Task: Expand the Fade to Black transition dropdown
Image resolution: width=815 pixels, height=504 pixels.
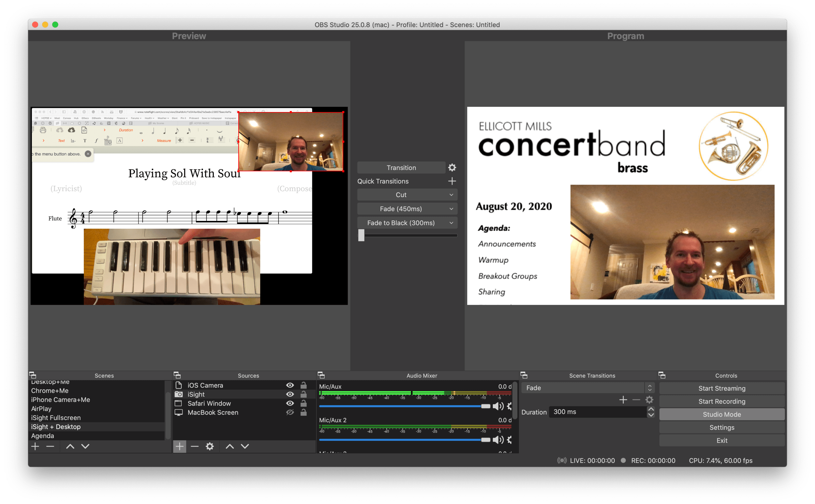Action: 451,223
